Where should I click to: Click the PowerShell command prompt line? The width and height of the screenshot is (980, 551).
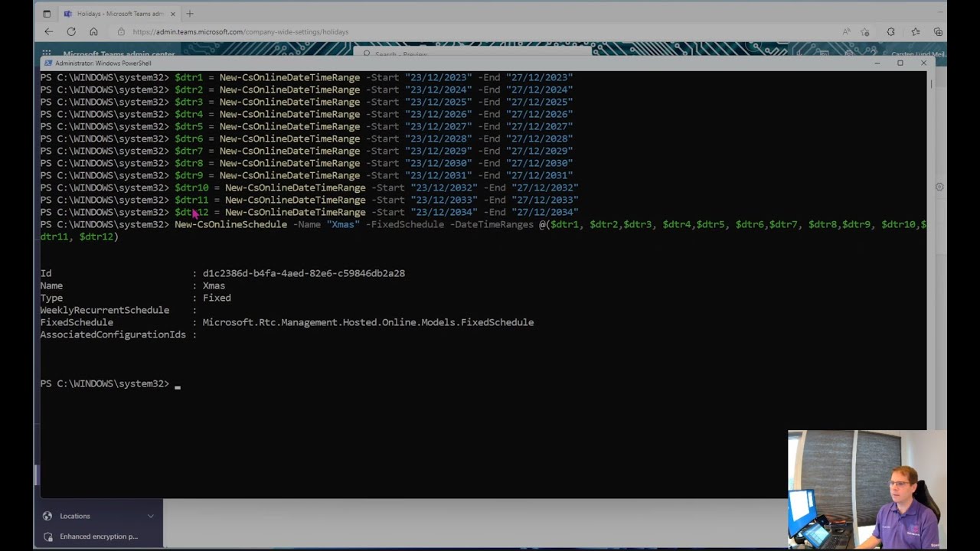pos(110,383)
